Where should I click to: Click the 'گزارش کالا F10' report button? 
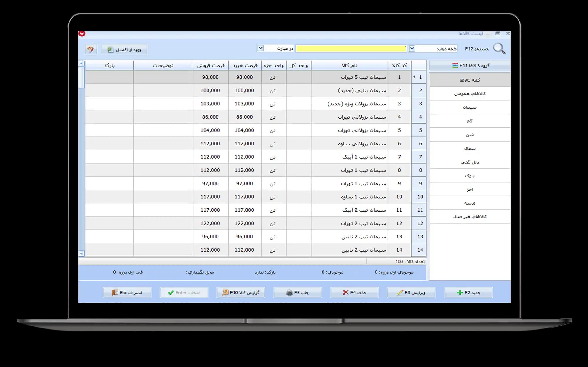tap(241, 293)
